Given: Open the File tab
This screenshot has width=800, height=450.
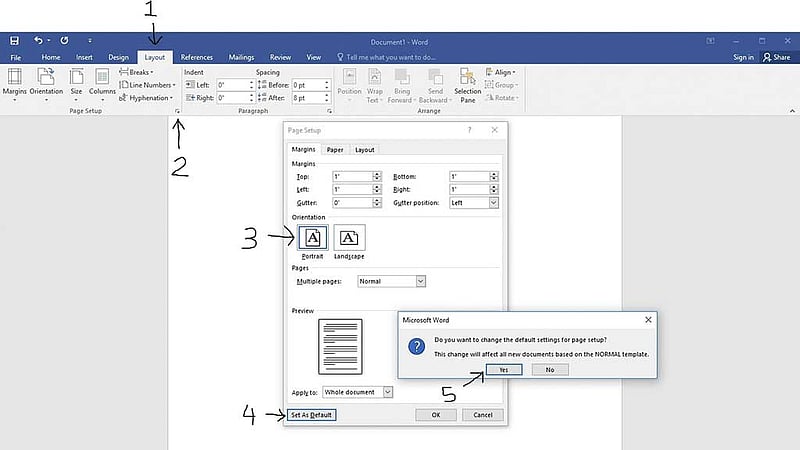Looking at the screenshot, I should [x=16, y=57].
